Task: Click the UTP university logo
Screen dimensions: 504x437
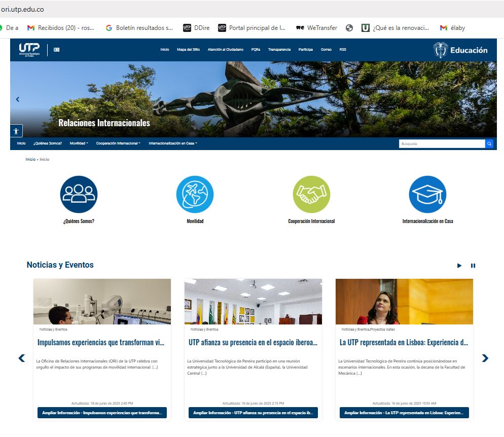Action: (x=29, y=50)
